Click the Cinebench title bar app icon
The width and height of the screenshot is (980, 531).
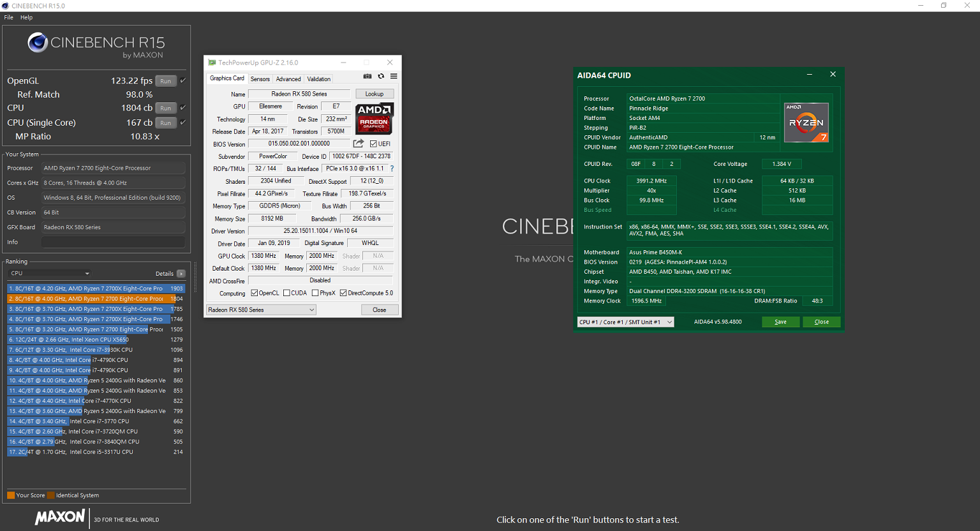pos(5,6)
